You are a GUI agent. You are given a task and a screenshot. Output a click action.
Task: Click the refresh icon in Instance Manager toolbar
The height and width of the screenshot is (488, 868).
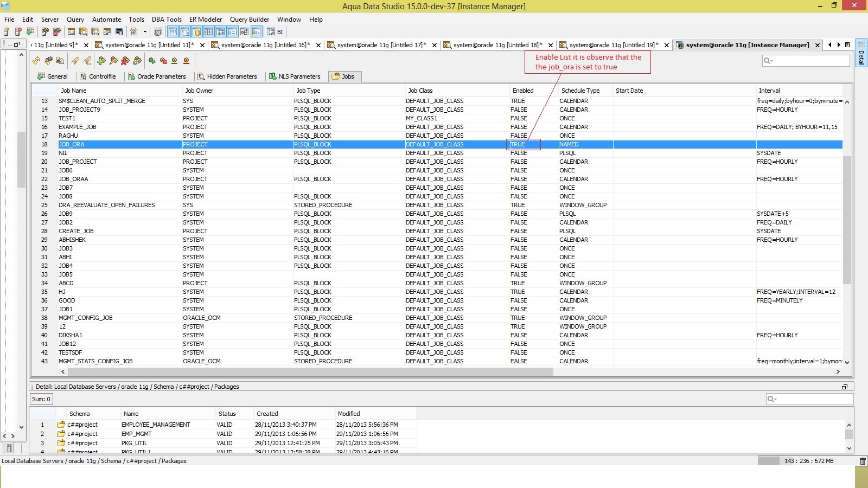click(x=36, y=61)
